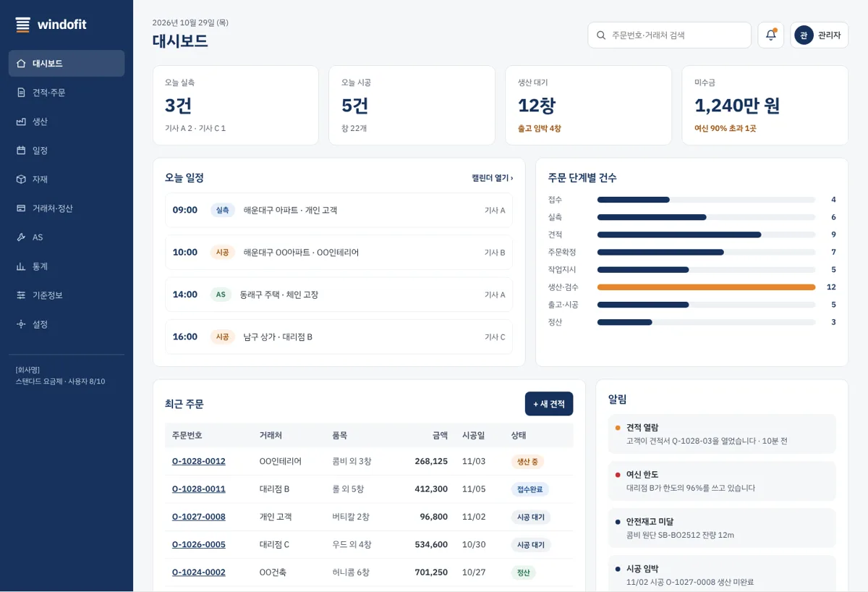
Task: Open 설정 menu item
Action: click(67, 324)
